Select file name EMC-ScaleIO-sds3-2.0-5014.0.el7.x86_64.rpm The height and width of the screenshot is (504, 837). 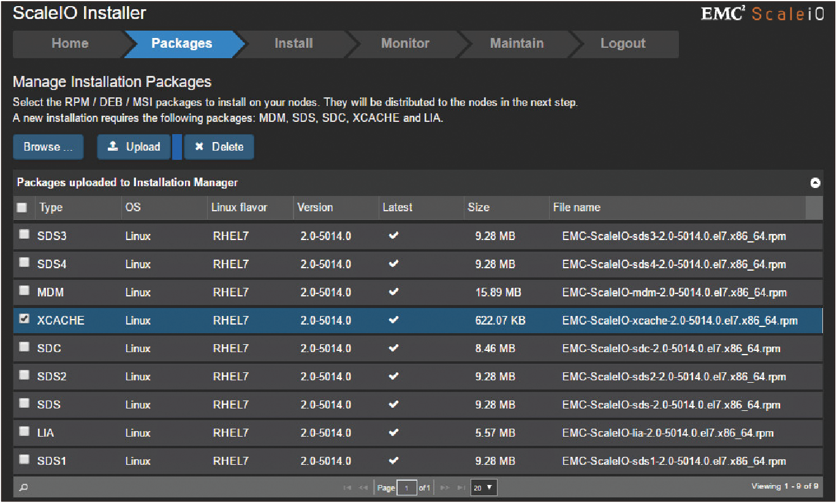(x=674, y=236)
